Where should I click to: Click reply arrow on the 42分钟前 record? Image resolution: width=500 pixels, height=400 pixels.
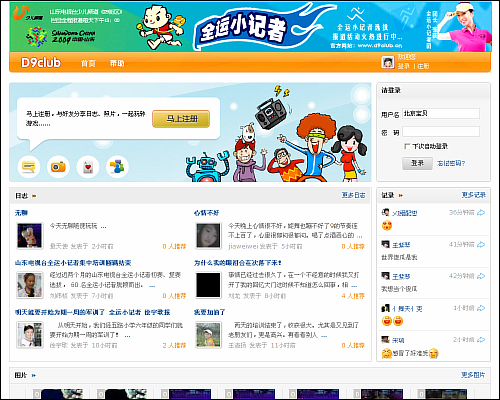point(481,276)
